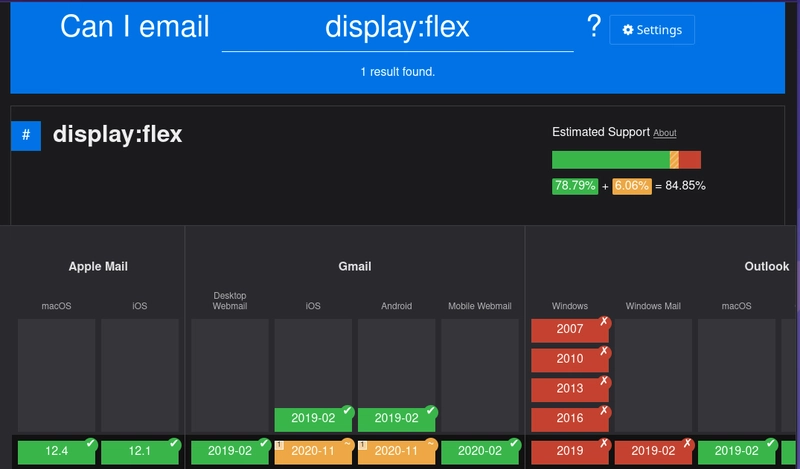Select Outlook Windows 2019 cell
800x469 pixels.
570,451
